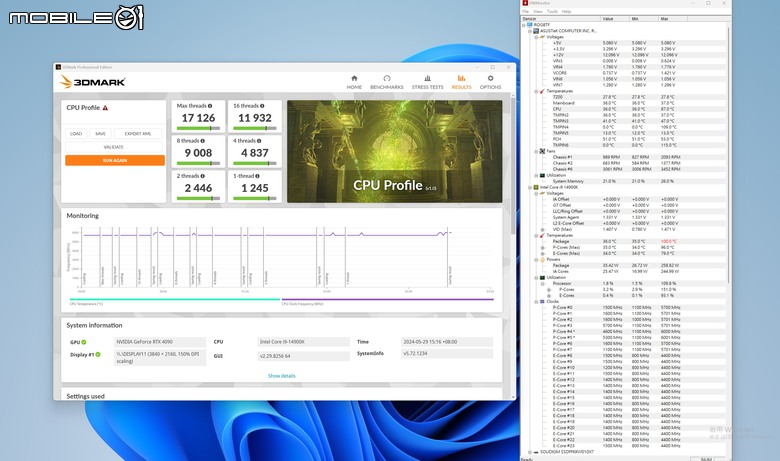Click the 3DMark logo in the header
This screenshot has width=780, height=461.
[93, 82]
